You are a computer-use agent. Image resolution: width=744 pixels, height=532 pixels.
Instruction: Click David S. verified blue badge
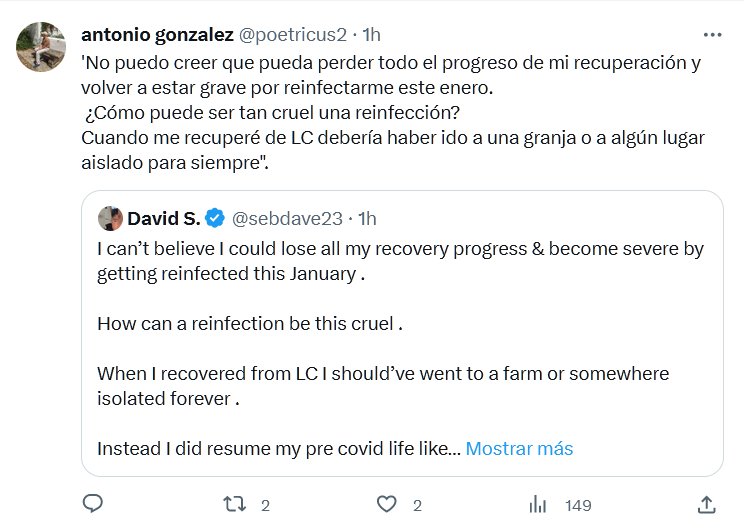point(216,218)
